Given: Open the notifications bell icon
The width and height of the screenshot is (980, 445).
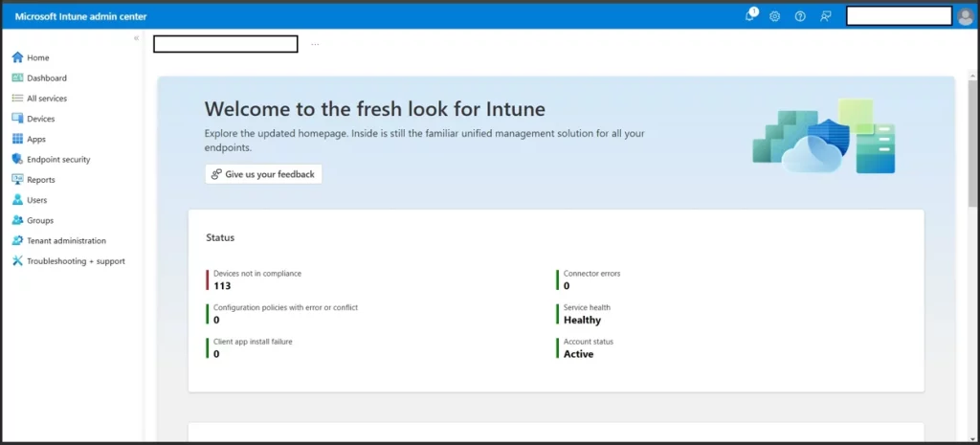Looking at the screenshot, I should (750, 16).
